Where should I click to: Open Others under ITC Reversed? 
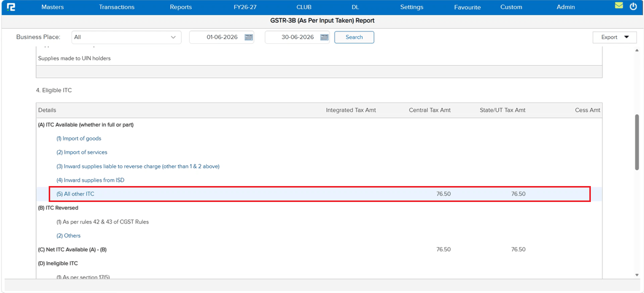(x=68, y=236)
